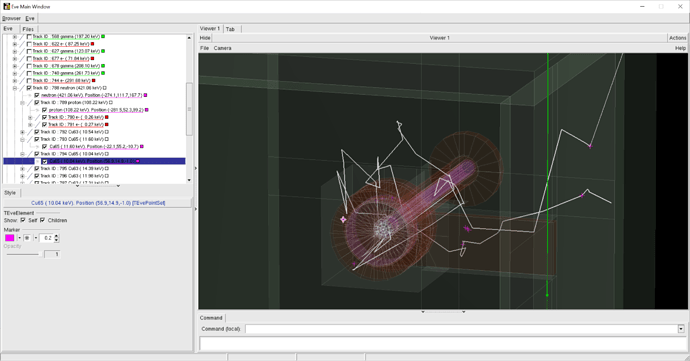
Task: Click the Hide button in the viewer header
Action: pyautogui.click(x=205, y=38)
